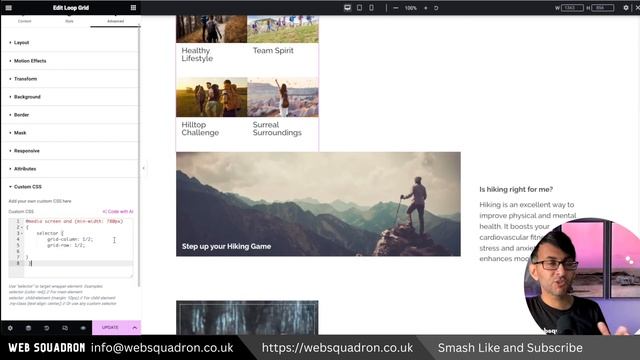Open save options arrow beside Update
The height and width of the screenshot is (360, 640).
(134, 328)
